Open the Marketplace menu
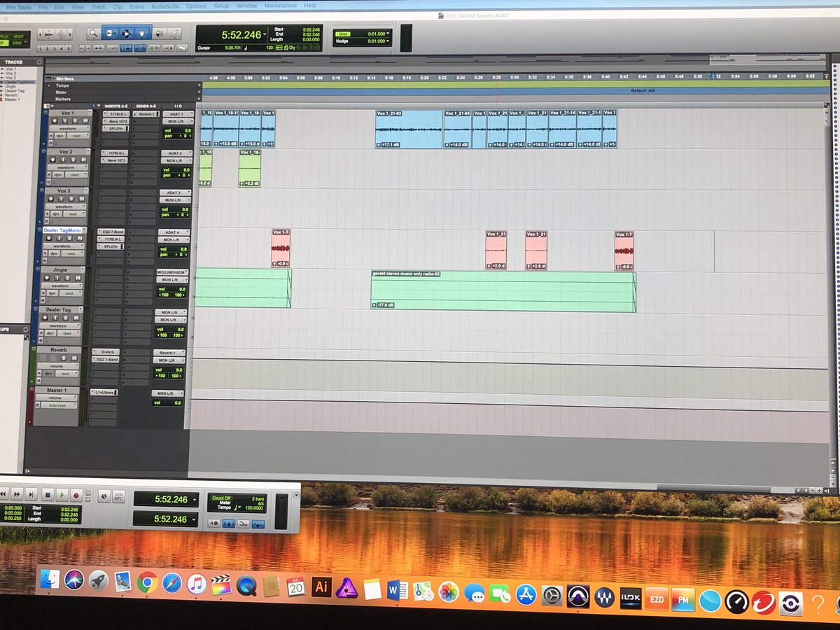 [x=280, y=6]
